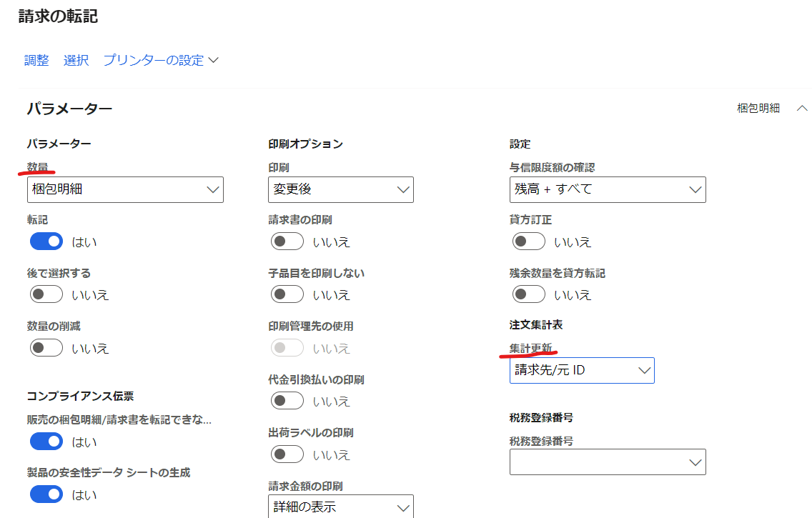This screenshot has height=518, width=812.
Task: Click the 選択 link
Action: click(x=76, y=61)
